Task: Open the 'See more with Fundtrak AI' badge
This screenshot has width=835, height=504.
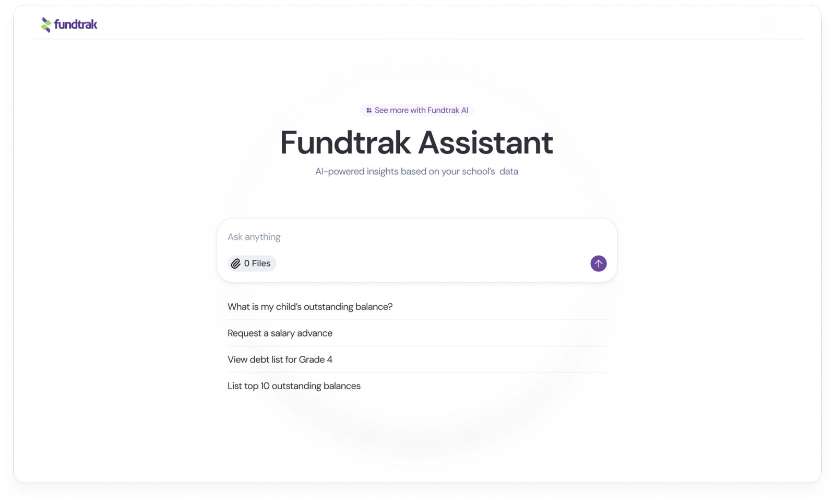Action: pos(417,111)
